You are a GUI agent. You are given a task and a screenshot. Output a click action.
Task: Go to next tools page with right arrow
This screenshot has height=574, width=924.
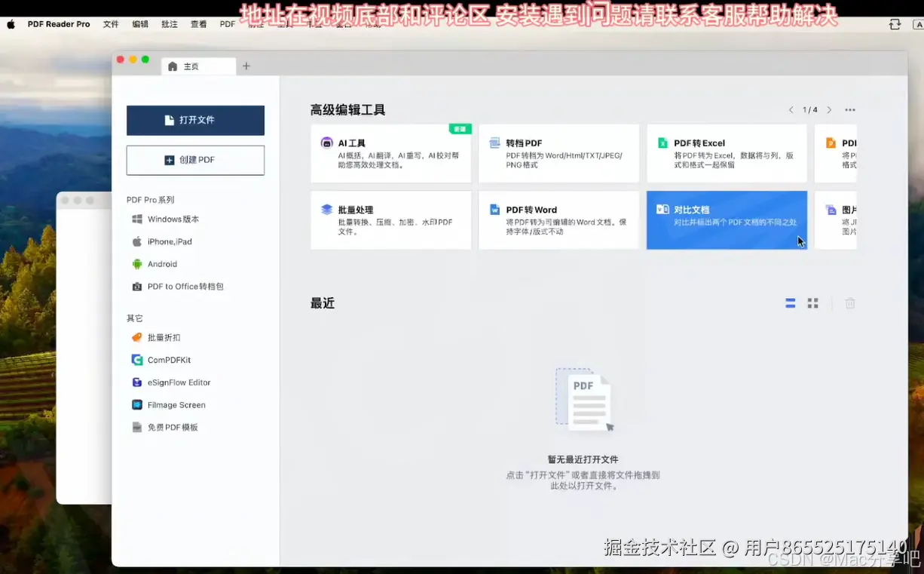click(829, 109)
